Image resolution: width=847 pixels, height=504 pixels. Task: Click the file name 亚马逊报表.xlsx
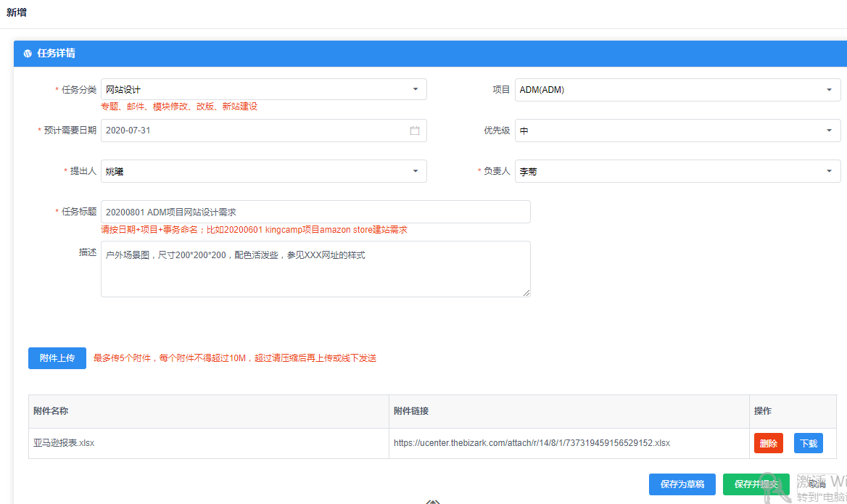point(64,443)
